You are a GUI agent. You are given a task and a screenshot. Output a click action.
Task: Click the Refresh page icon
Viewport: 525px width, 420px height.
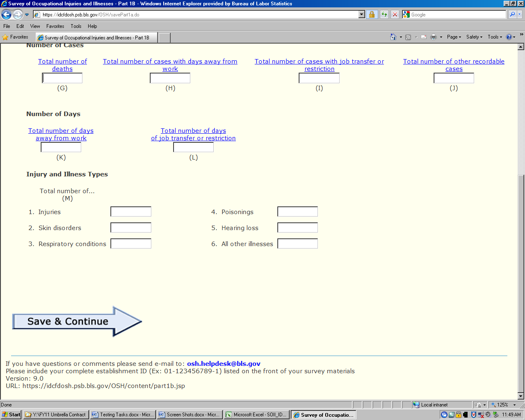(x=384, y=14)
